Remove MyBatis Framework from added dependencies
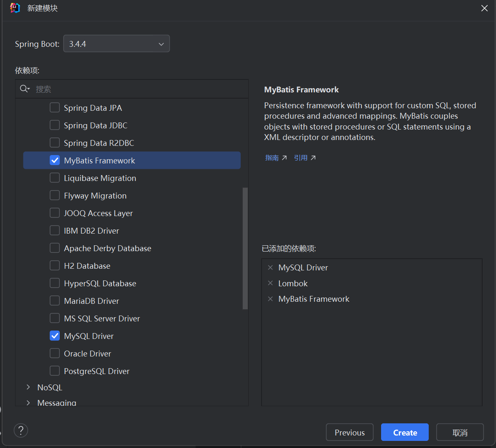The height and width of the screenshot is (448, 496). [x=270, y=299]
